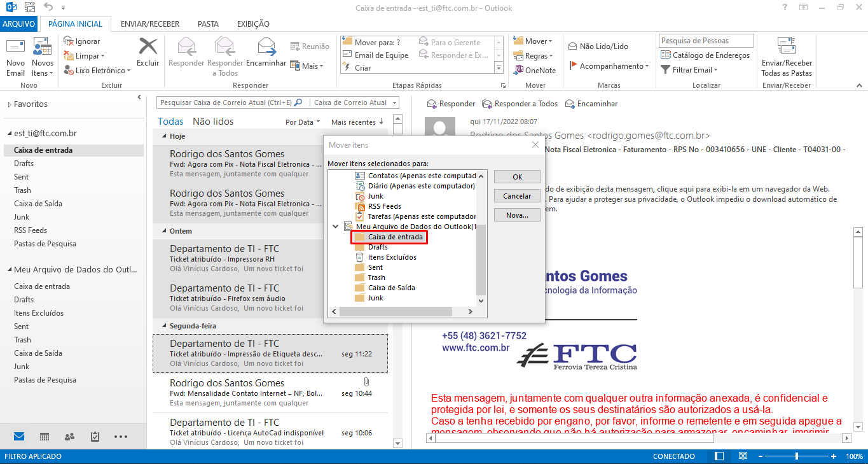Open the Novos Itens button
Viewport: 868px width, 464px height.
(43, 57)
